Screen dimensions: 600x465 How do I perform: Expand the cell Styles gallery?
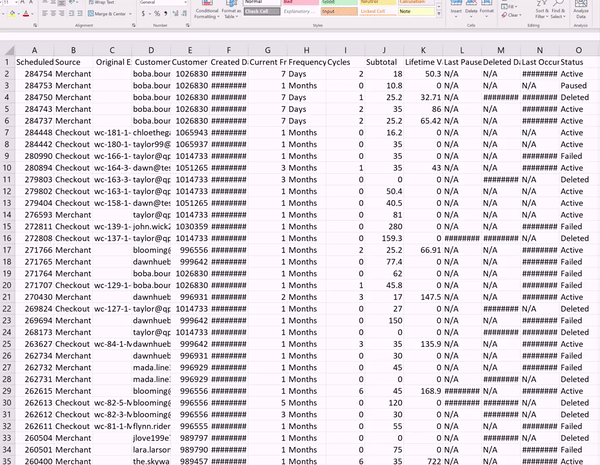pyautogui.click(x=439, y=14)
